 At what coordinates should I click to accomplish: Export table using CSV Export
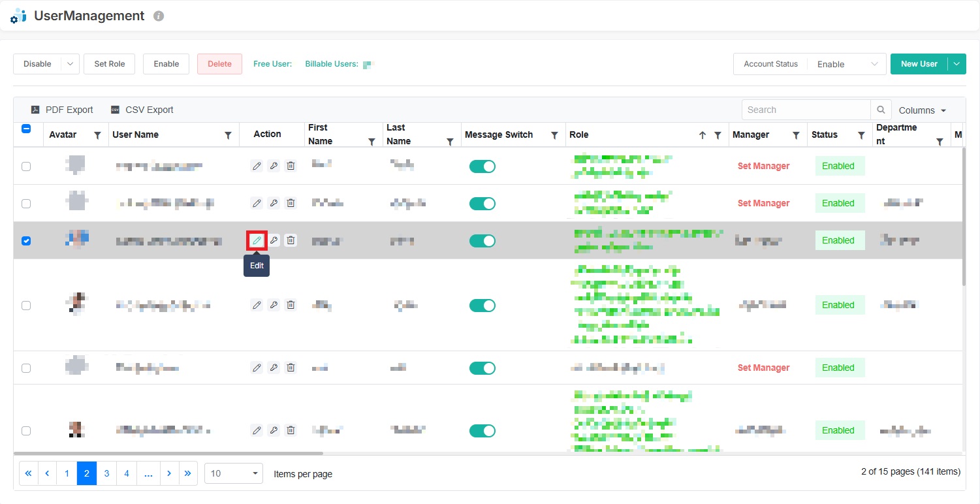coord(142,110)
